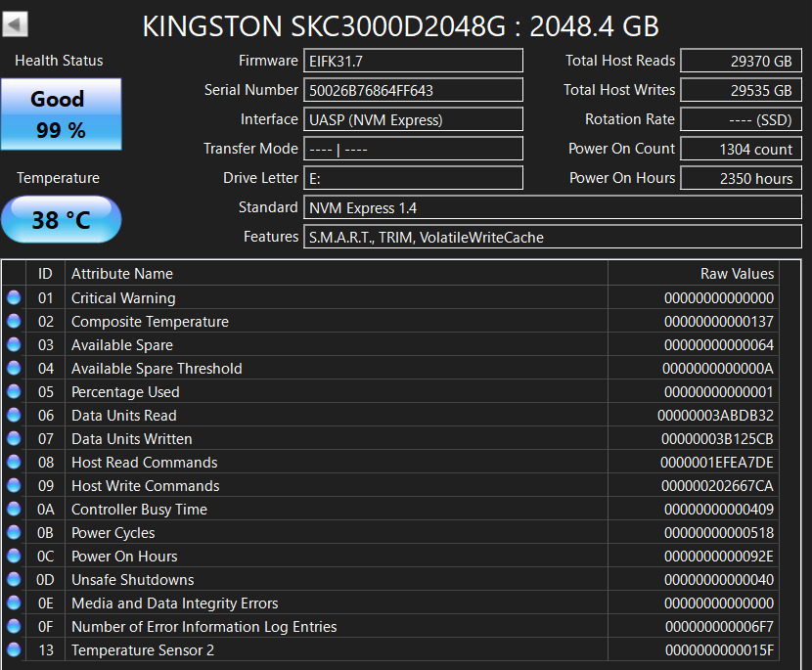This screenshot has width=812, height=670.
Task: Click the Power On Hours value 2350 hours
Action: (741, 179)
